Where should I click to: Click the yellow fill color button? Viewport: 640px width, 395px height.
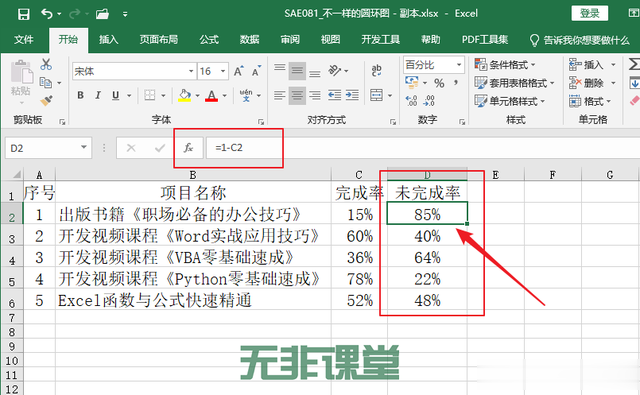[184, 95]
